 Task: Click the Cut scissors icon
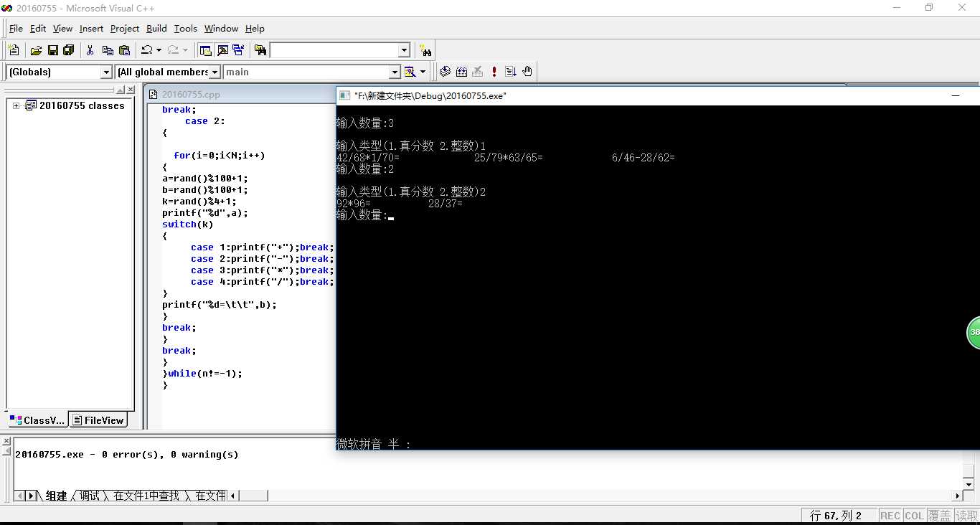(90, 50)
